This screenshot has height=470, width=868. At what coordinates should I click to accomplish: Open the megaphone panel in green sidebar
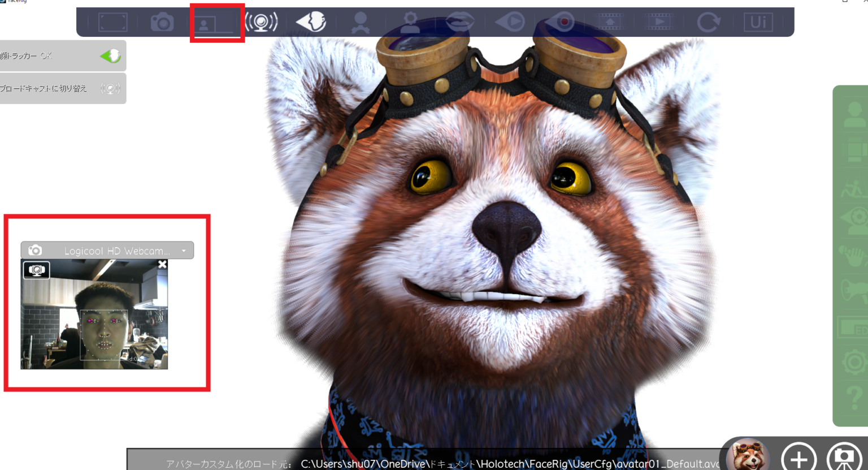pyautogui.click(x=854, y=290)
